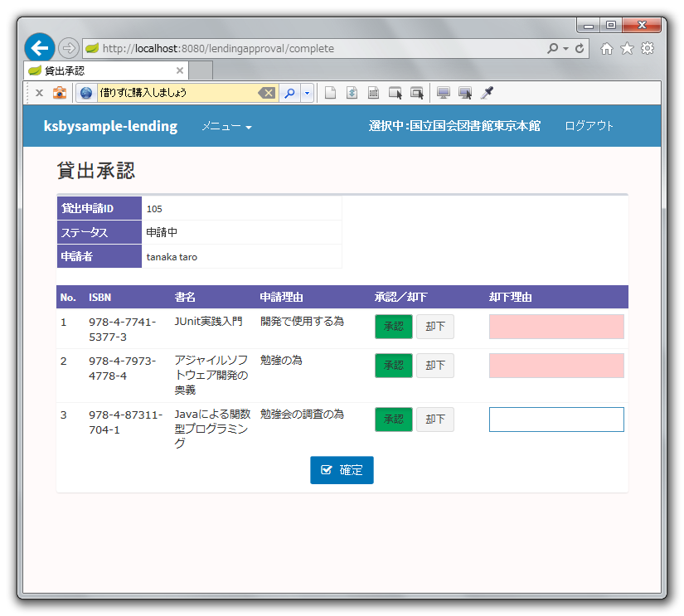The width and height of the screenshot is (684, 616).
Task: Reject アジャイルソフトウェア開発の奥義 with 却下
Action: tap(435, 365)
